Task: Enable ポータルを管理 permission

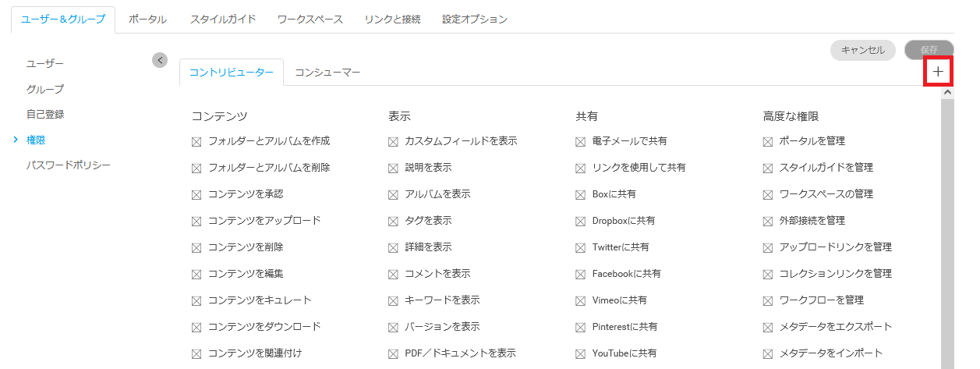Action: (x=768, y=141)
